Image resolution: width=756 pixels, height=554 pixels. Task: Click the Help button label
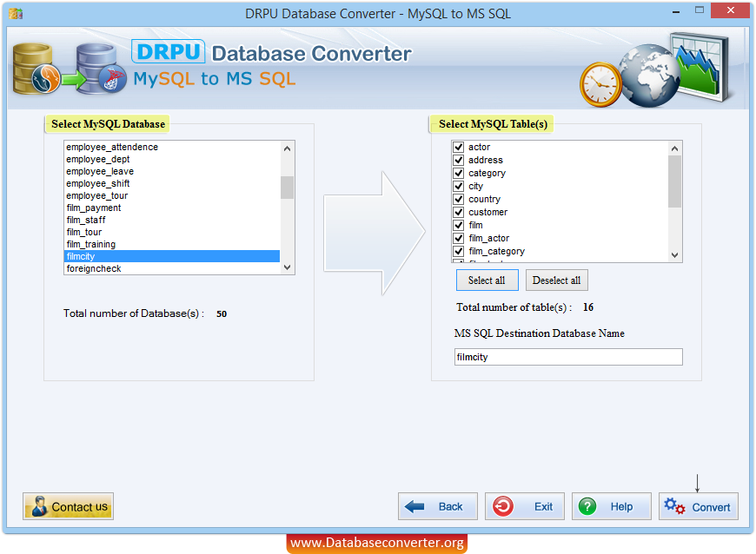(621, 507)
